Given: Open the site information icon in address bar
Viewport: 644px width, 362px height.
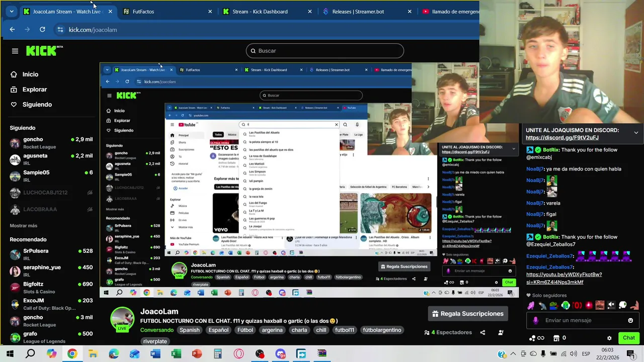Looking at the screenshot, I should [x=60, y=30].
